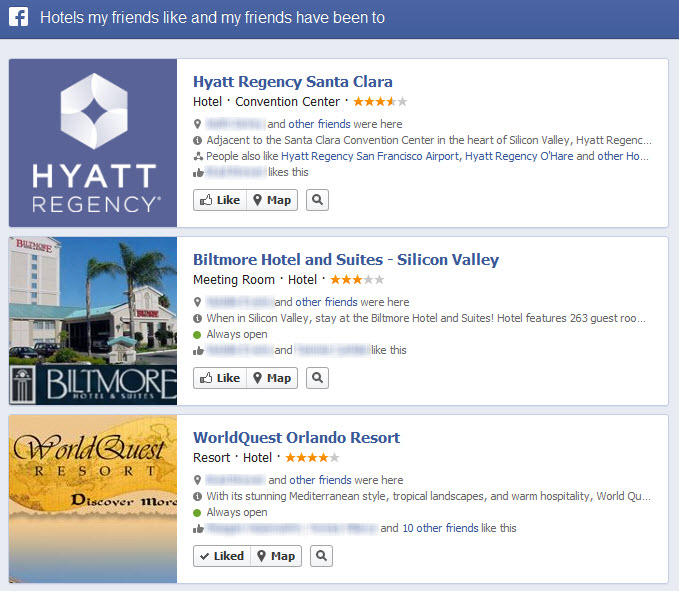This screenshot has height=591, width=679.
Task: Click 'Meeting Room' category text
Action: pyautogui.click(x=234, y=280)
